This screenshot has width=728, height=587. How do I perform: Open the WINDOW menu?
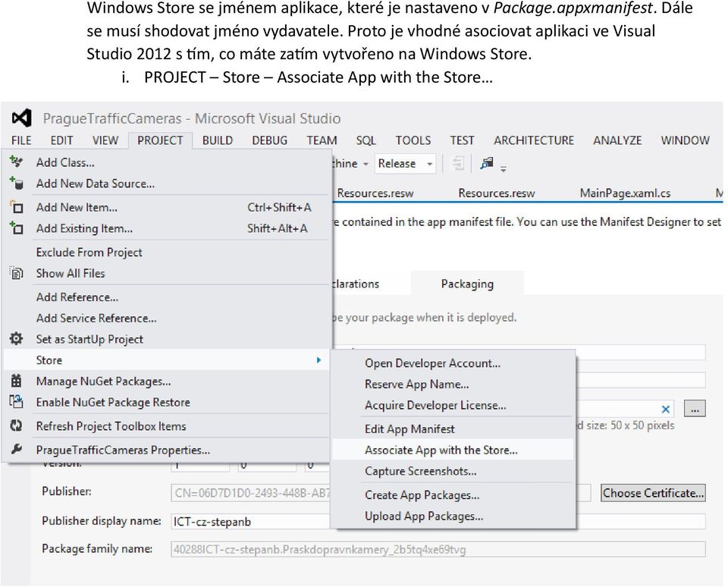coord(686,140)
